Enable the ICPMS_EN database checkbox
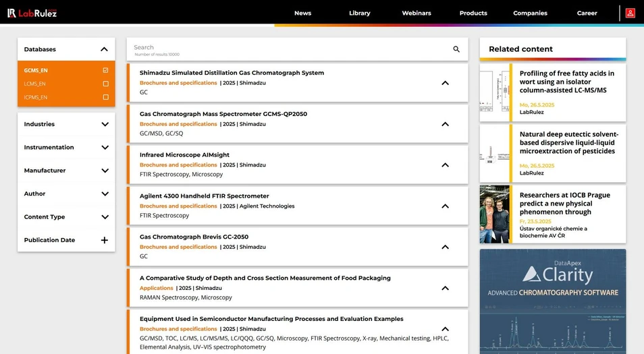 click(x=105, y=97)
